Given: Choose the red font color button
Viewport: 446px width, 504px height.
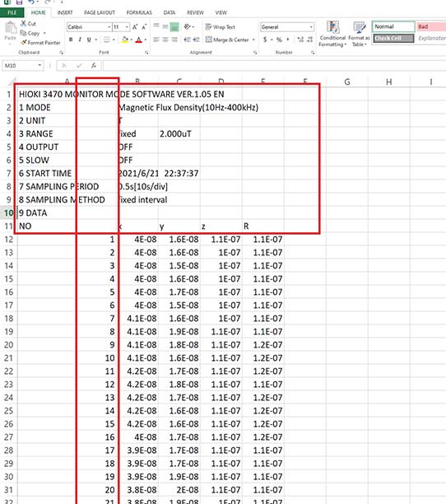Looking at the screenshot, I should pyautogui.click(x=139, y=40).
